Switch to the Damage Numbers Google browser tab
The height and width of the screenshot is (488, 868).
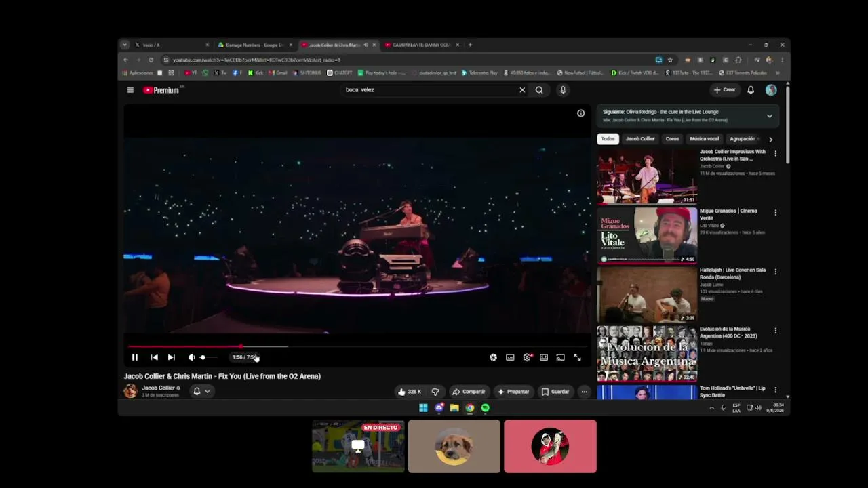pos(255,45)
